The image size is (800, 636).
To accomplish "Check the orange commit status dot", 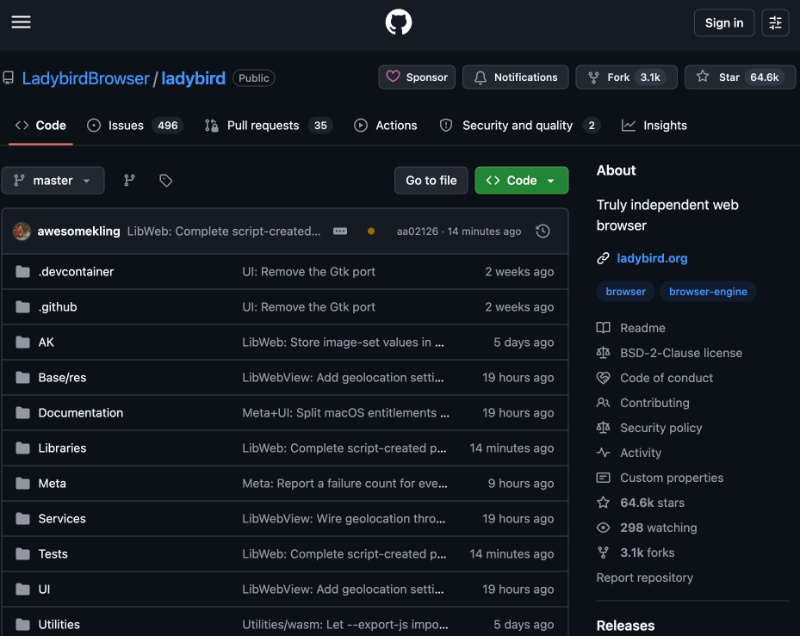I will 371,231.
